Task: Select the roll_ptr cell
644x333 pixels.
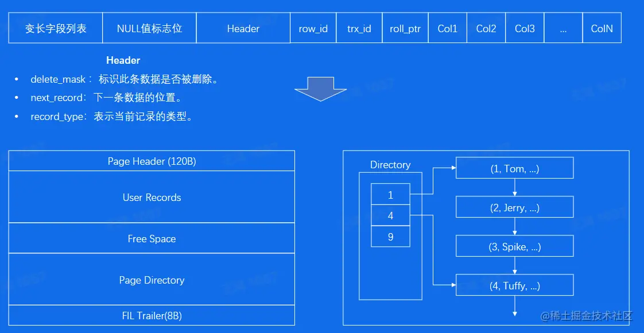Action: pyautogui.click(x=405, y=28)
